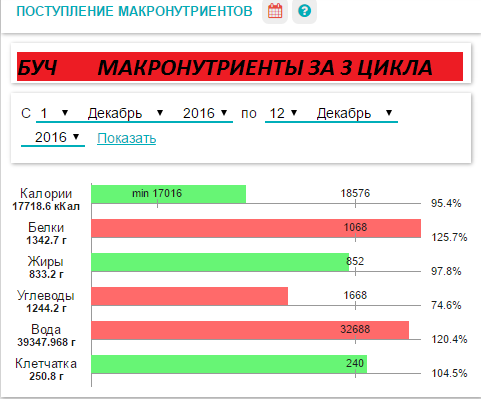The image size is (481, 399).
Task: Click the 104.5% percentage
Action: [x=449, y=373]
